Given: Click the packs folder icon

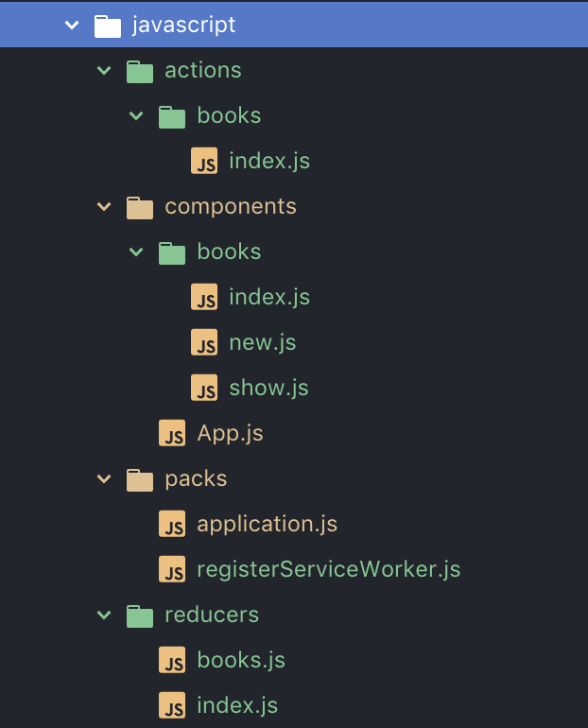Looking at the screenshot, I should pos(140,479).
